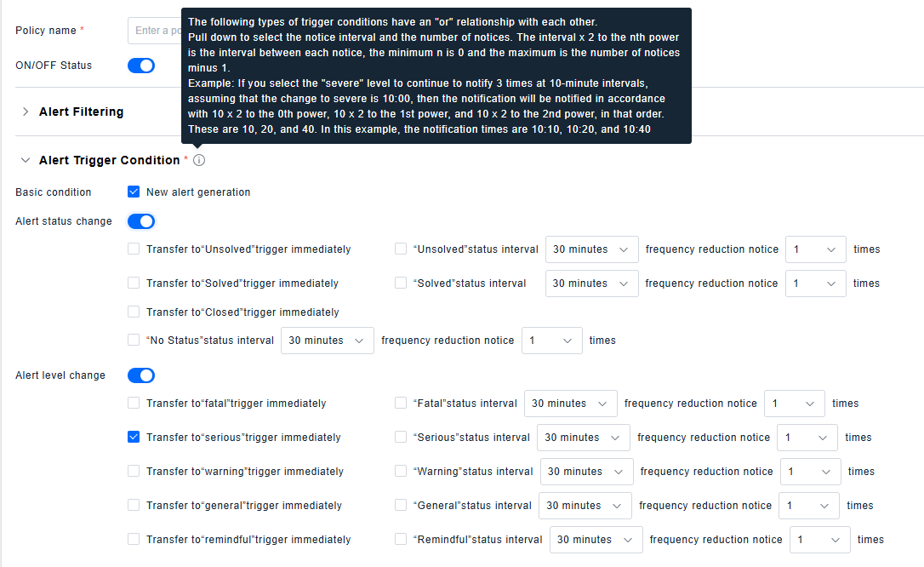
Task: Enable the "No Status" status interval checkbox
Action: click(x=134, y=341)
